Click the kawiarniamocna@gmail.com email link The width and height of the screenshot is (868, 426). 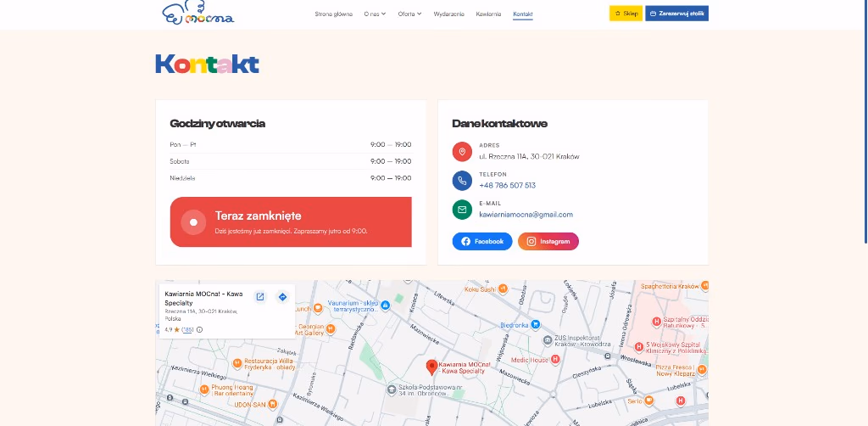coord(526,215)
